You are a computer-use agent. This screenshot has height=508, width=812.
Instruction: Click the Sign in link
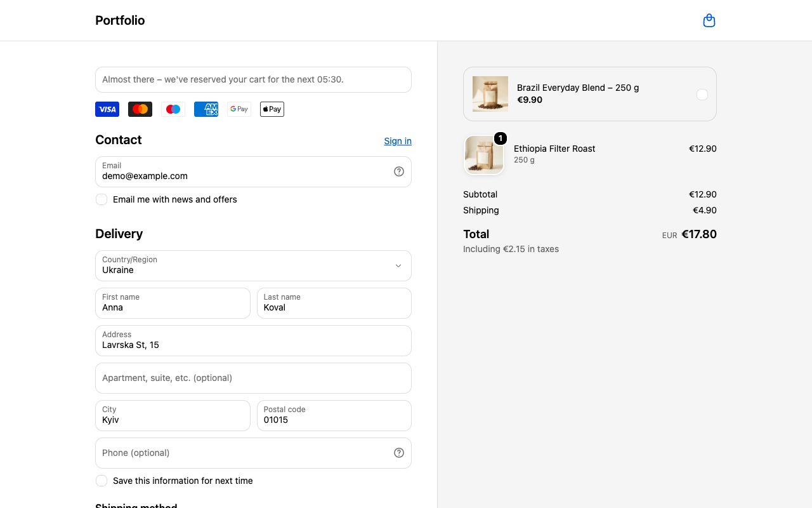coord(398,141)
